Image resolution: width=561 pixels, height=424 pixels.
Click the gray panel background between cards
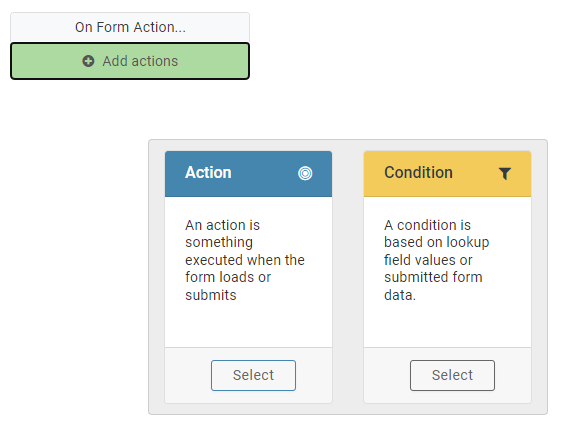348,277
